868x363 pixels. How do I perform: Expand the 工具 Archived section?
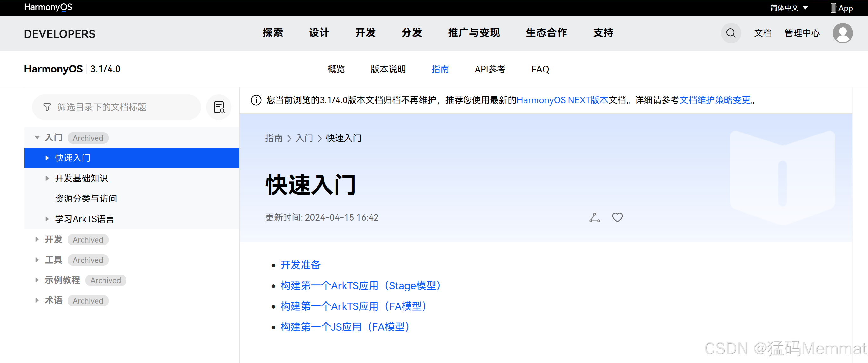tap(37, 260)
